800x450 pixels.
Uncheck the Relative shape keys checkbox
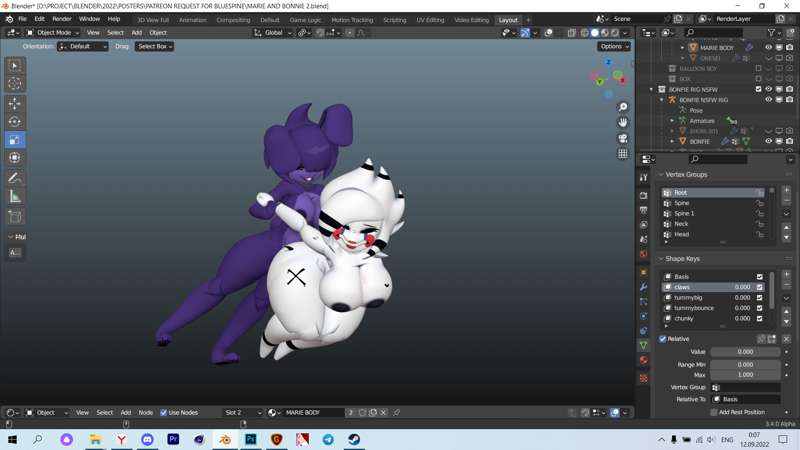[663, 339]
